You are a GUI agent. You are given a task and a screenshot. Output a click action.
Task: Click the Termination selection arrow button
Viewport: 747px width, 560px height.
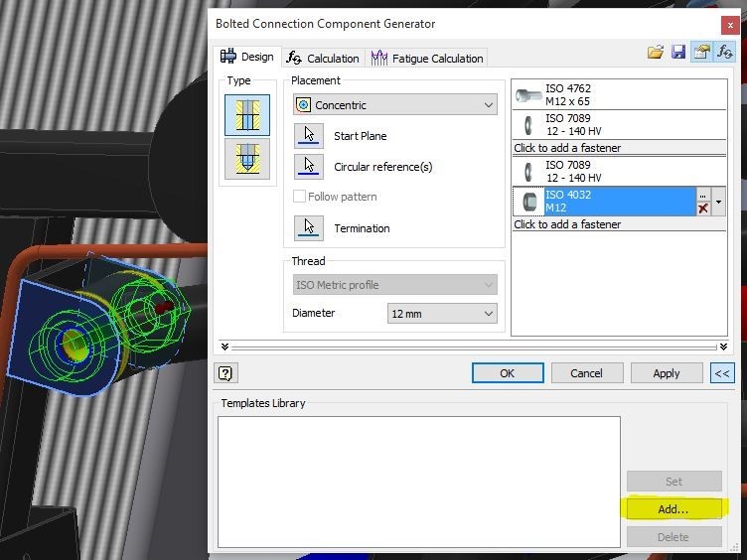[x=309, y=228]
